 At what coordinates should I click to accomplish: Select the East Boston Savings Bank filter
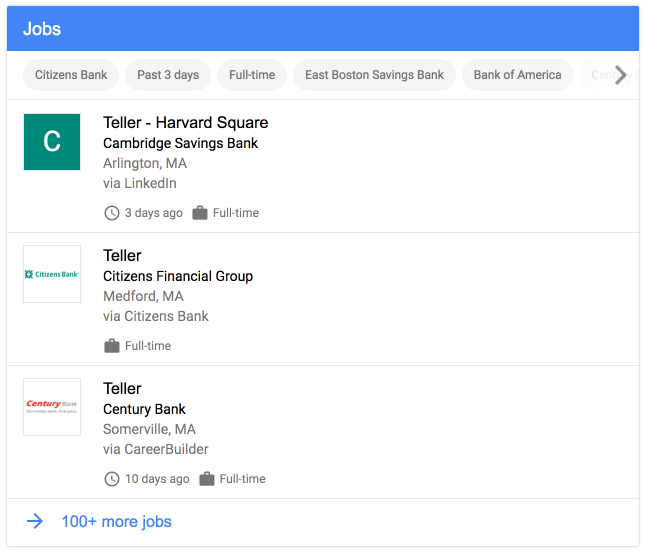click(x=374, y=75)
